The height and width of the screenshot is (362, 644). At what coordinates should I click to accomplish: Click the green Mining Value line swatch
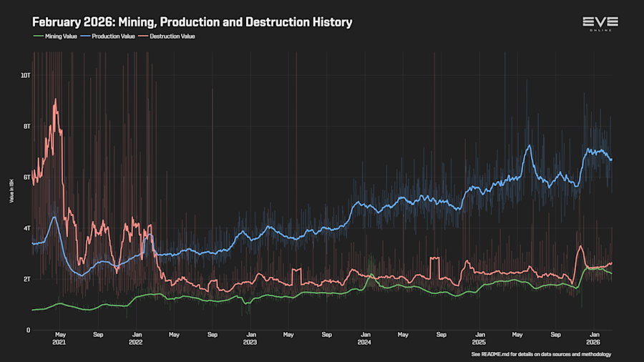click(x=38, y=36)
